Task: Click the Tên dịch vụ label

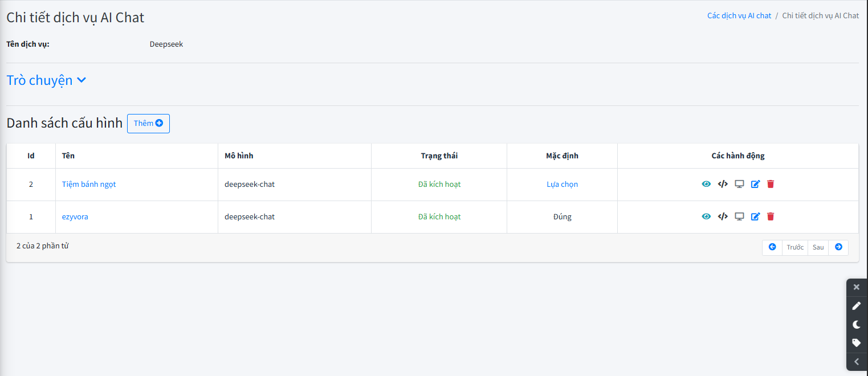Action: click(28, 44)
